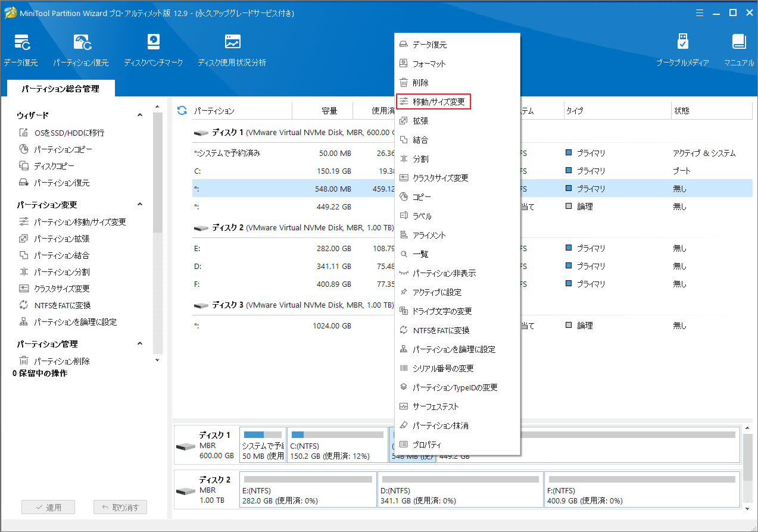Click the 結合 icon in context menu
The image size is (758, 532).
click(x=404, y=140)
